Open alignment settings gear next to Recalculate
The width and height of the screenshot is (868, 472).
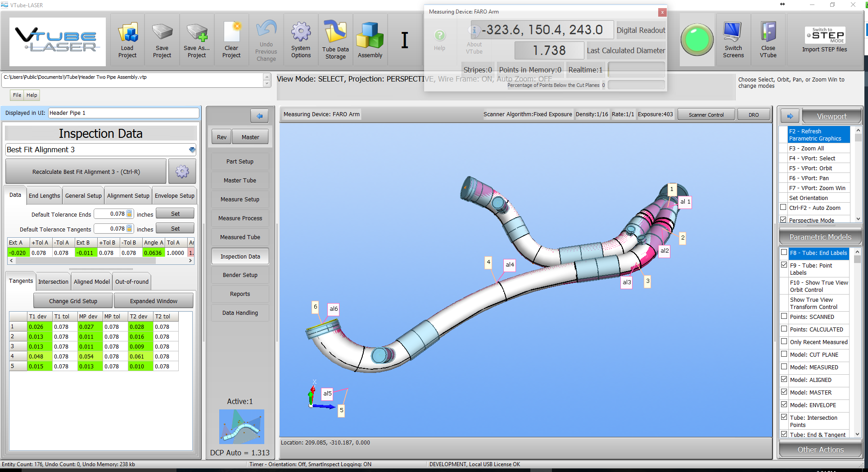182,172
